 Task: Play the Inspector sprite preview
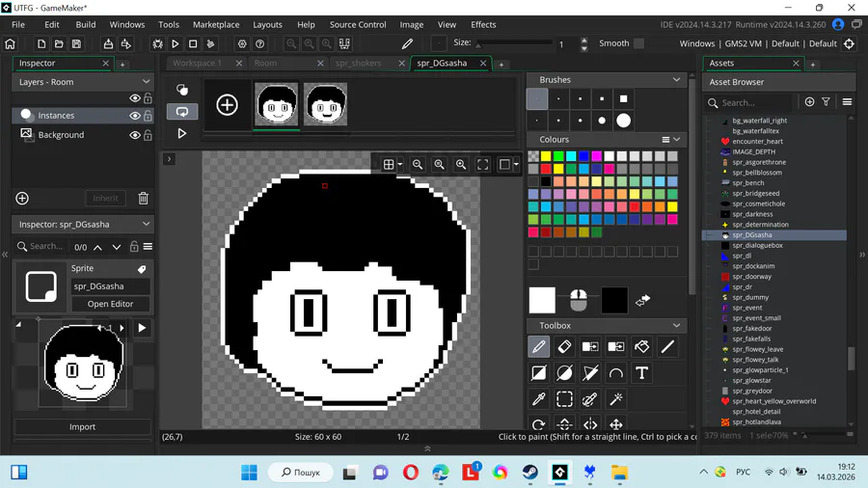click(142, 328)
